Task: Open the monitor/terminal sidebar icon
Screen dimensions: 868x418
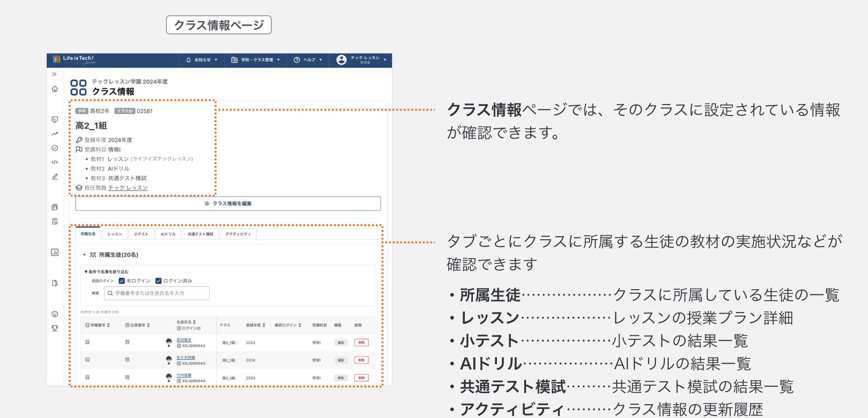Action: click(55, 120)
